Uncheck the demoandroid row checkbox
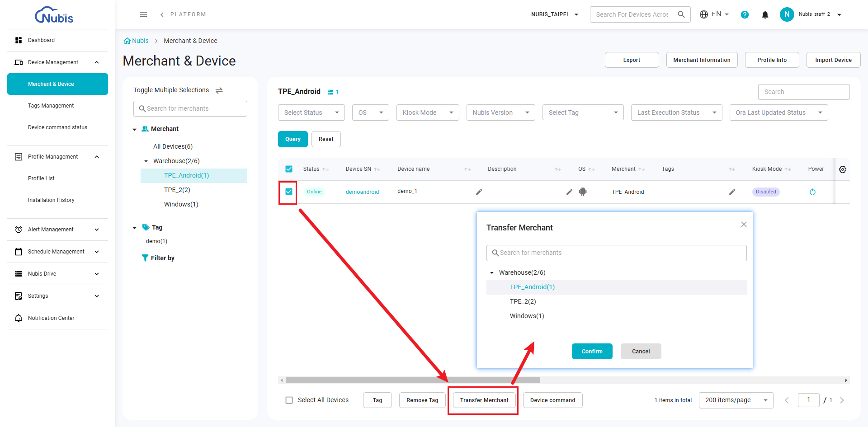868x427 pixels. [289, 192]
